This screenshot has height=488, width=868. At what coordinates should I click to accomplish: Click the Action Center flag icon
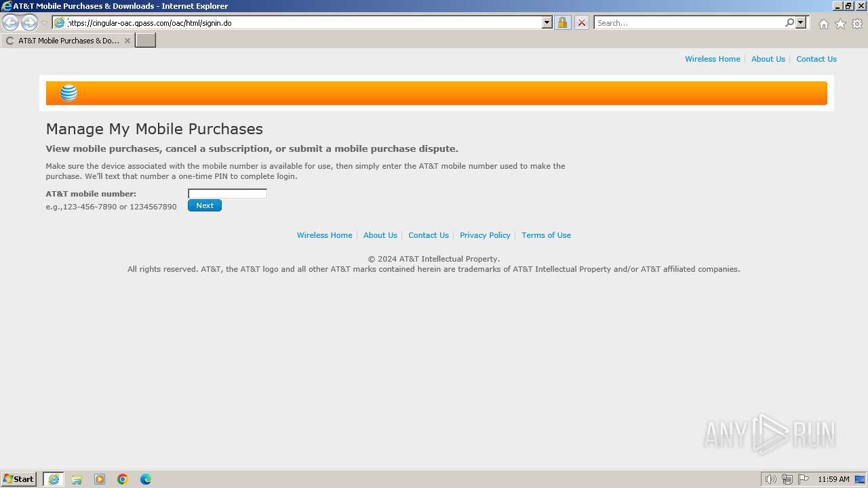pos(804,479)
